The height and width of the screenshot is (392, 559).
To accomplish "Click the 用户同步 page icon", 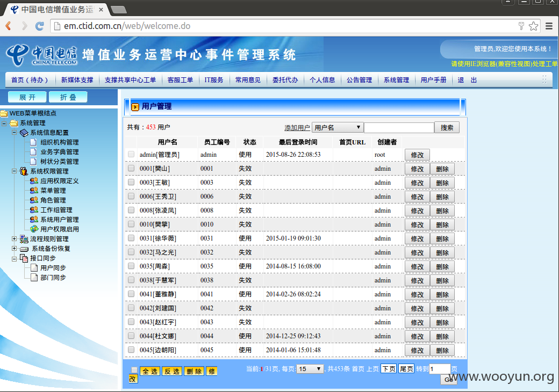I will (x=34, y=268).
